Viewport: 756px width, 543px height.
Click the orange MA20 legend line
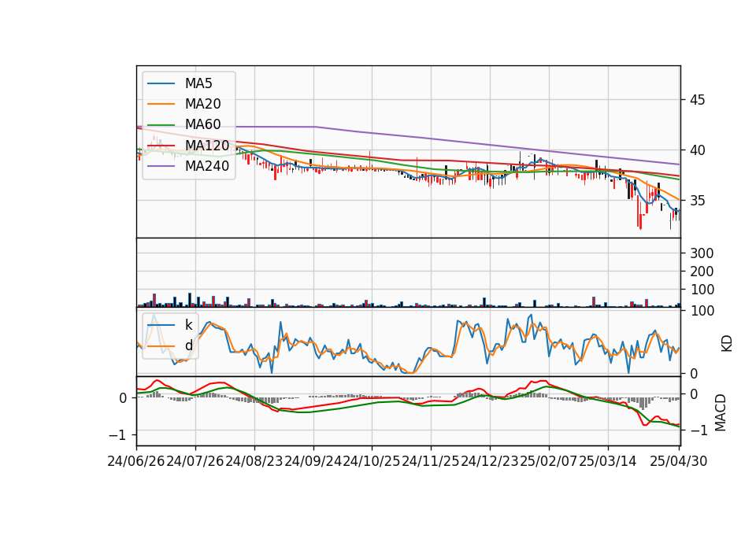[161, 104]
